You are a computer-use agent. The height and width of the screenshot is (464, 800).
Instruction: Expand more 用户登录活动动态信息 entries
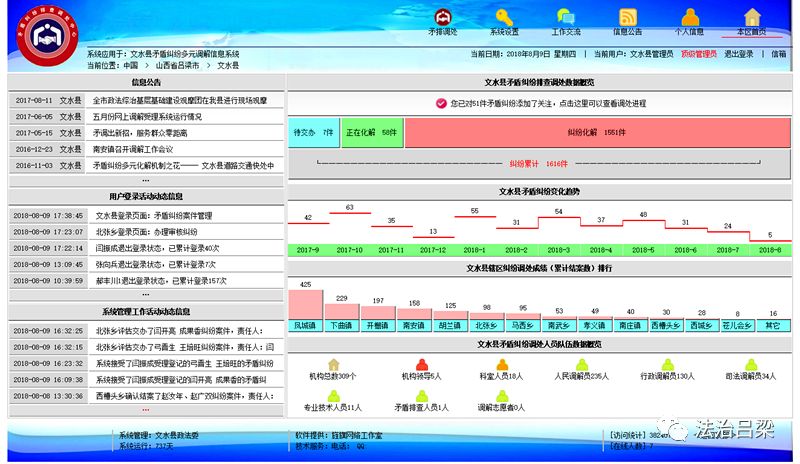coord(145,295)
